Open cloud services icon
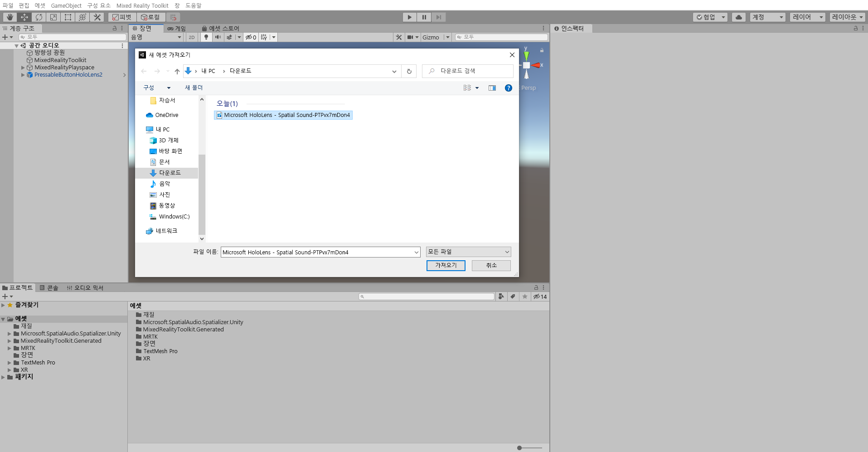868x452 pixels. pyautogui.click(x=739, y=17)
